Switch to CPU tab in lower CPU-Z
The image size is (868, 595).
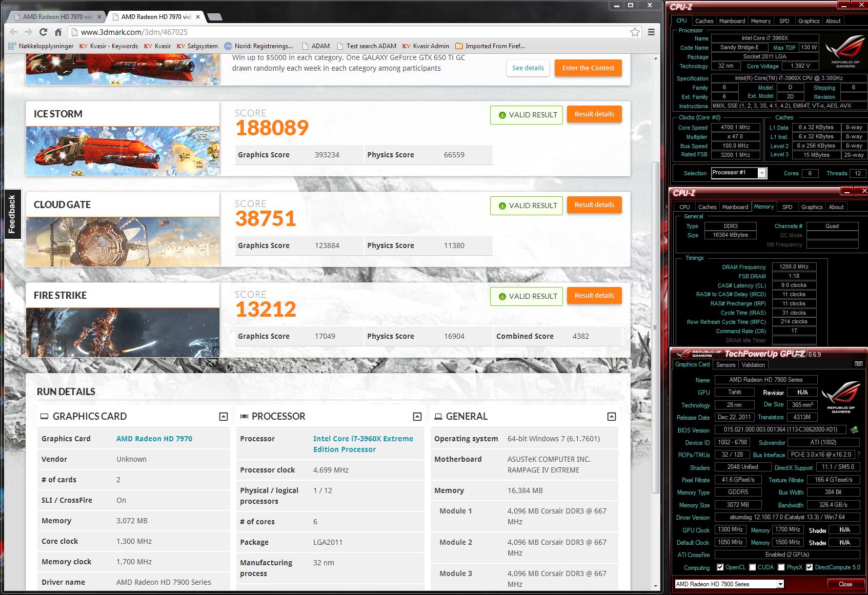coord(684,207)
